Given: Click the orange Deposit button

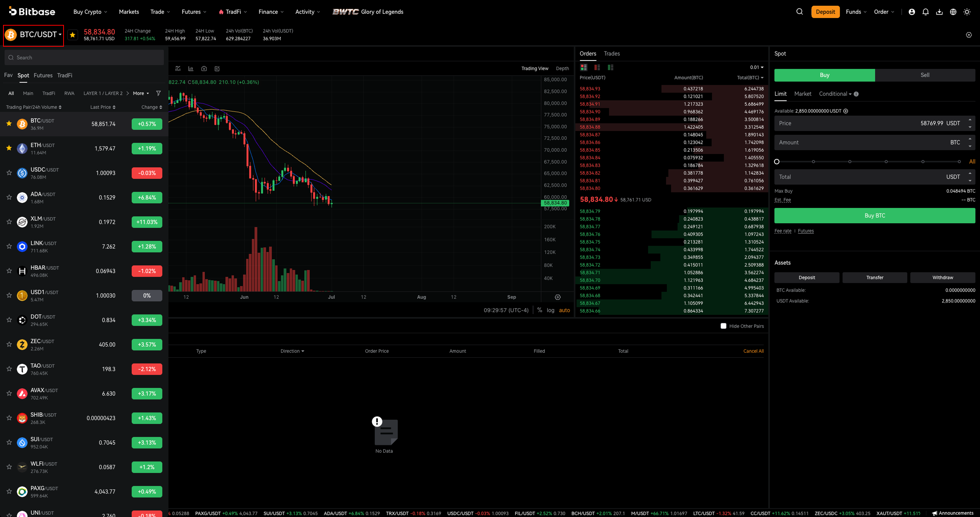Looking at the screenshot, I should (825, 12).
